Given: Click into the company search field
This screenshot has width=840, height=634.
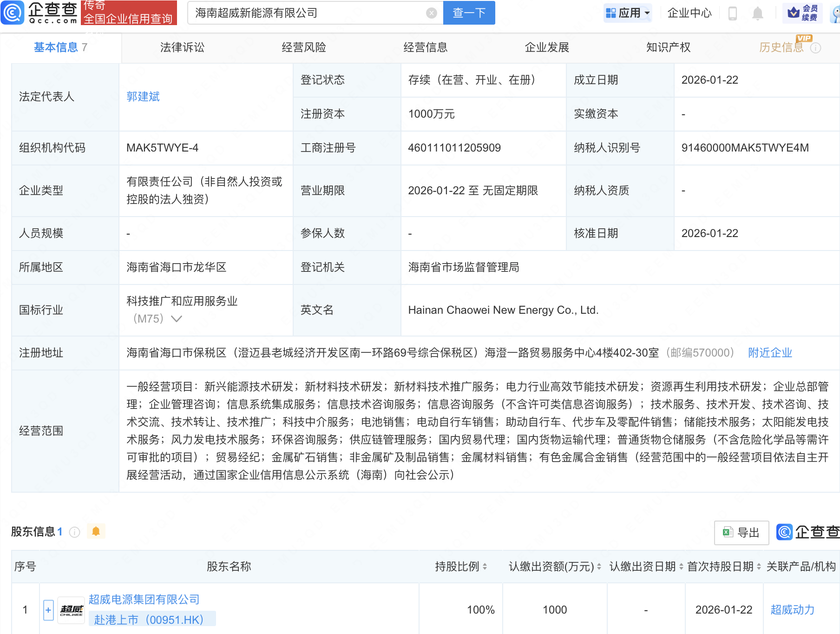Looking at the screenshot, I should coord(307,13).
